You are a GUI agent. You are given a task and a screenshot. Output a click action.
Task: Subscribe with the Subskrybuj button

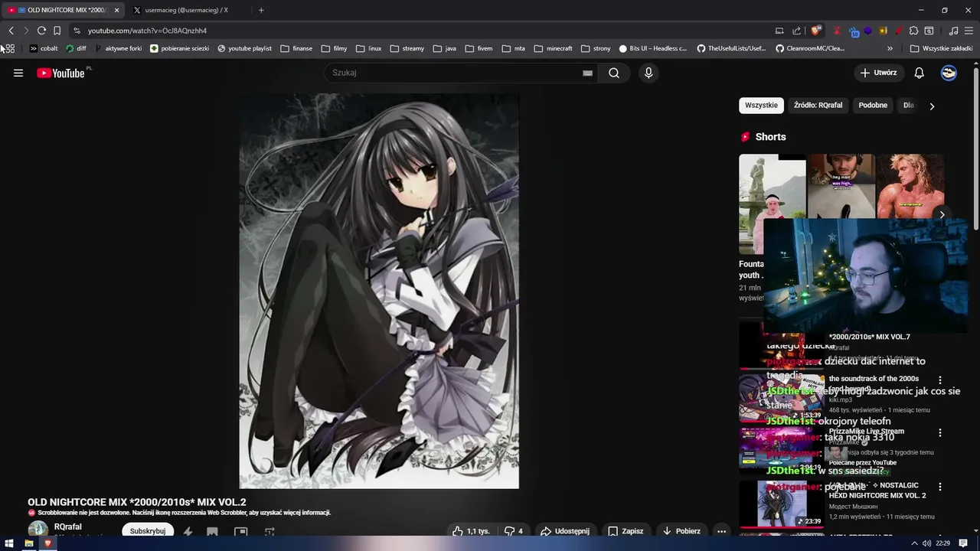coord(148,531)
